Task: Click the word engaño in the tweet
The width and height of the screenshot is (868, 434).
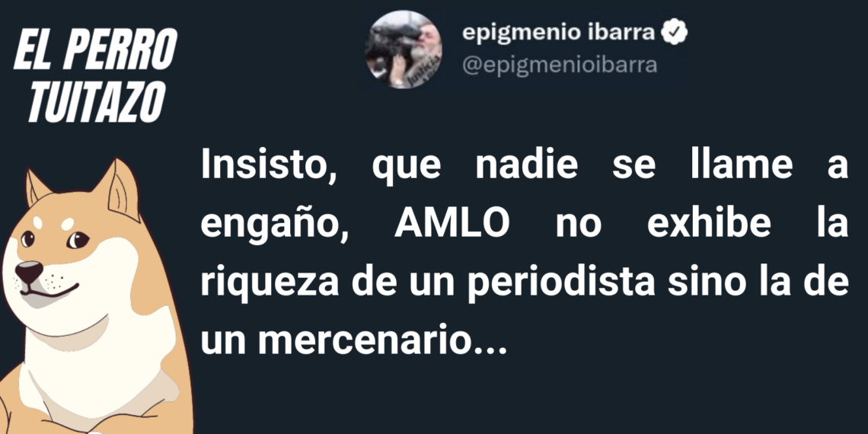Action: pos(275,228)
